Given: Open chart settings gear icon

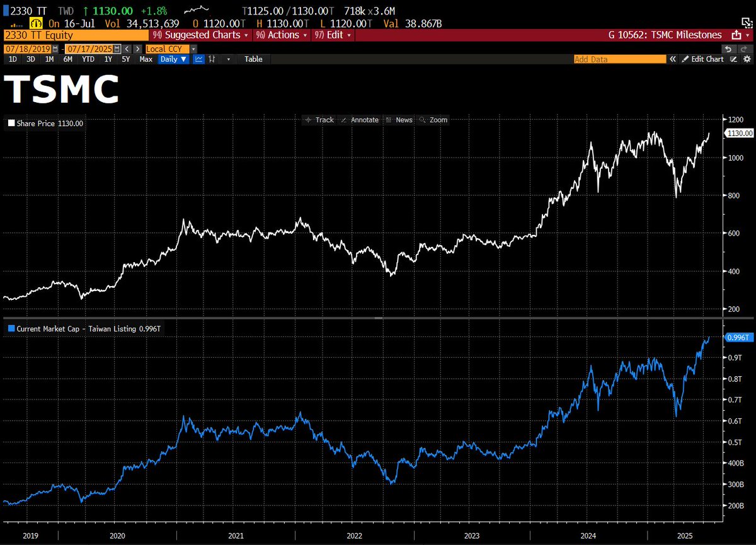Looking at the screenshot, I should click(x=747, y=59).
